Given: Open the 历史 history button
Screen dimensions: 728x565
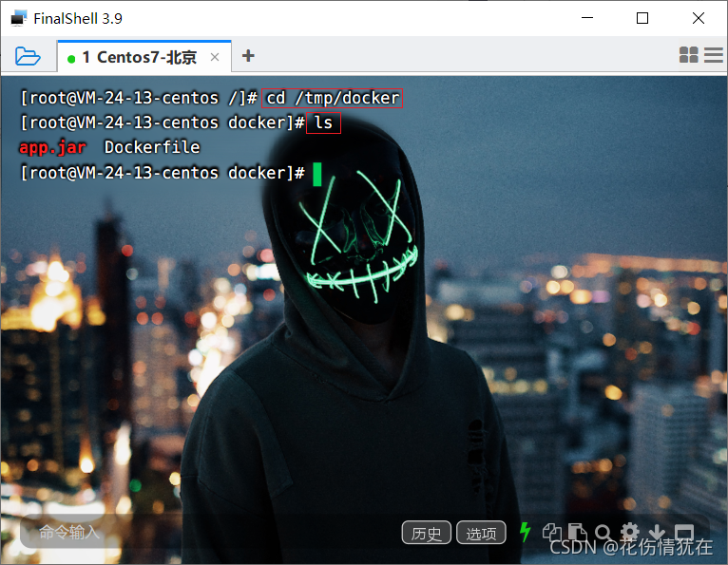Looking at the screenshot, I should click(x=426, y=533).
